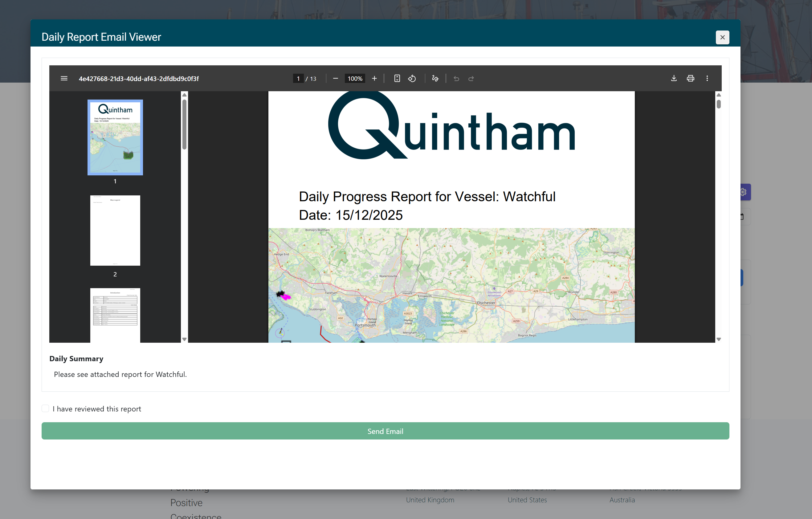Screen dimensions: 812x519
Task: Enable fit-to-page view mode
Action: point(397,78)
